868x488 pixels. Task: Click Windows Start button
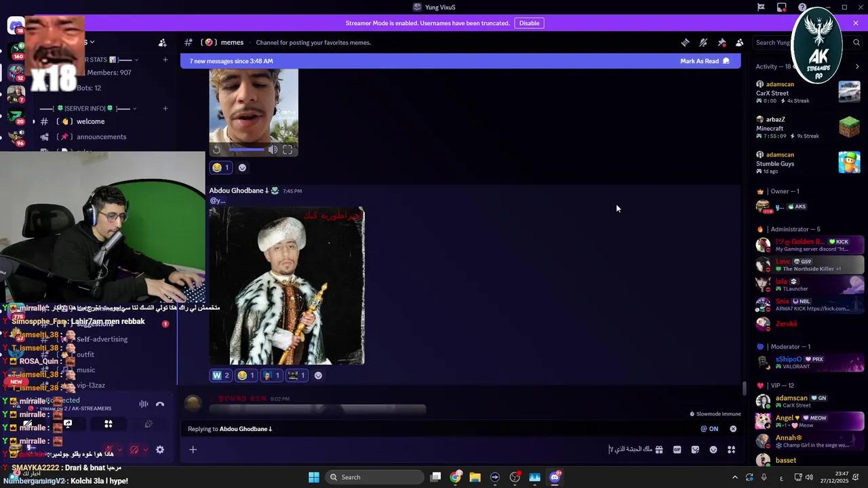pos(314,477)
